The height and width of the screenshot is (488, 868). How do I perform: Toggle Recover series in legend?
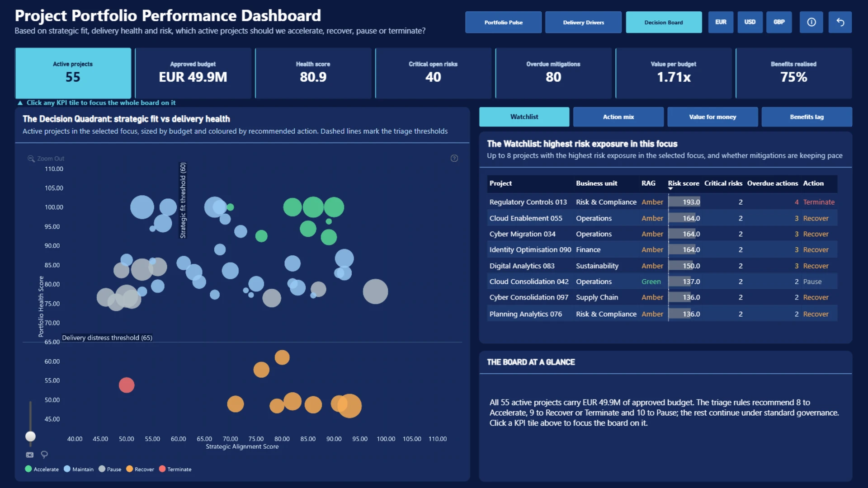click(140, 469)
